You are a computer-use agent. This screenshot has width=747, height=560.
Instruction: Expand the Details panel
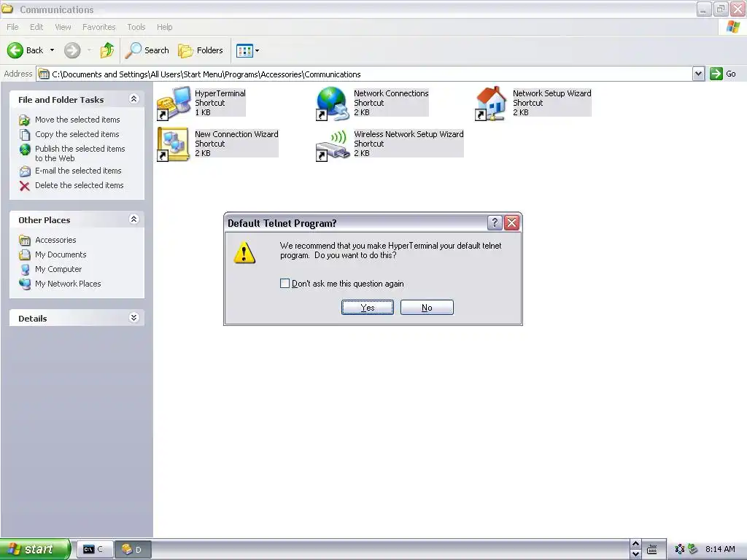[x=134, y=318]
